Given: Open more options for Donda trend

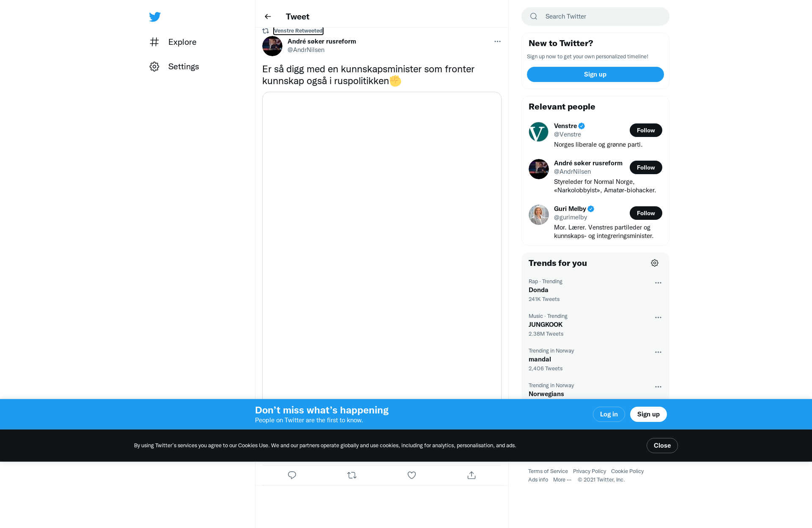Looking at the screenshot, I should pos(658,283).
